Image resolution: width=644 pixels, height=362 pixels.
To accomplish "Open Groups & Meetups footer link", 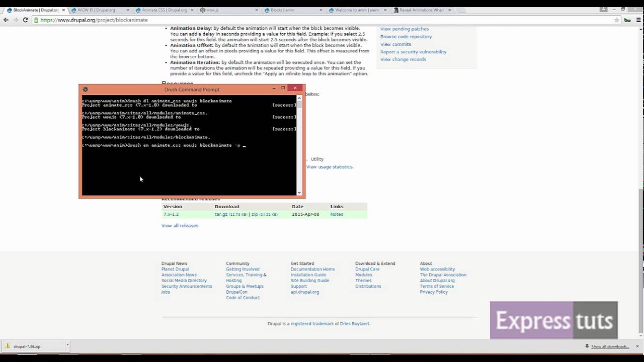I will coord(245,287).
